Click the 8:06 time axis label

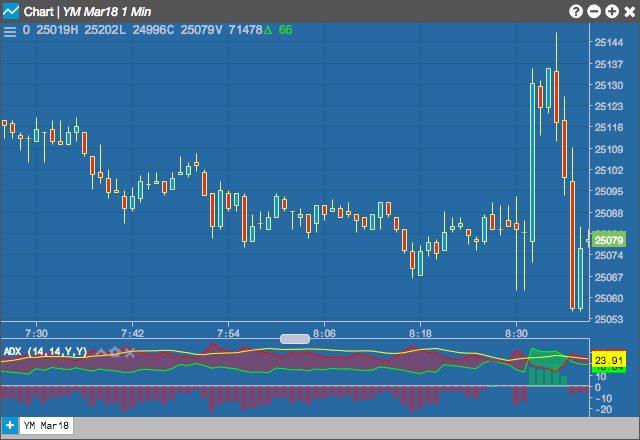tap(324, 333)
